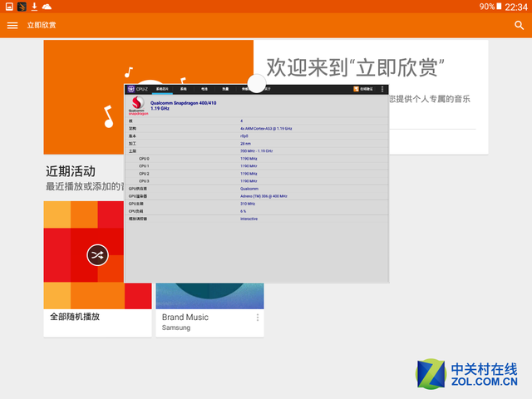Viewport: 532px width, 399px height.
Task: Open the hamburger navigation menu
Action: click(12, 26)
